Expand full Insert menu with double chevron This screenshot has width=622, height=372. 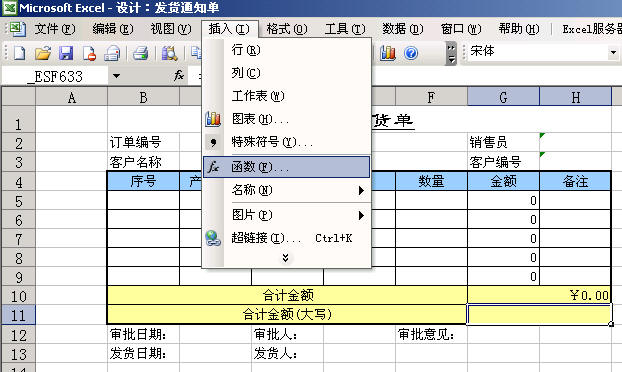pyautogui.click(x=285, y=258)
